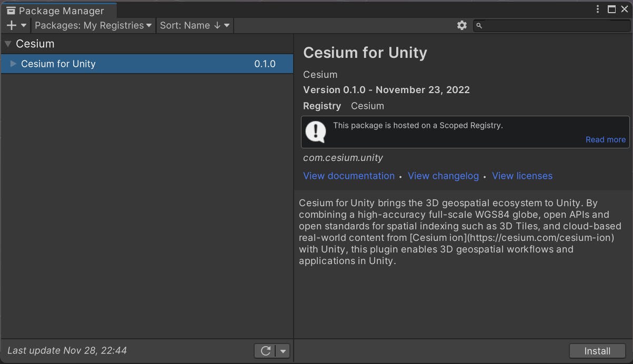The image size is (633, 364).
Task: Open the gear settings icon
Action: pyautogui.click(x=462, y=25)
